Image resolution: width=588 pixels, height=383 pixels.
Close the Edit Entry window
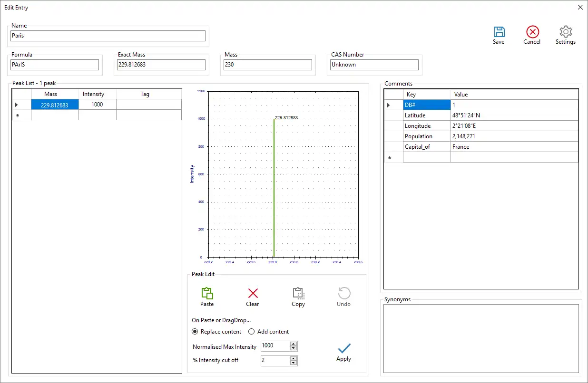tap(580, 7)
